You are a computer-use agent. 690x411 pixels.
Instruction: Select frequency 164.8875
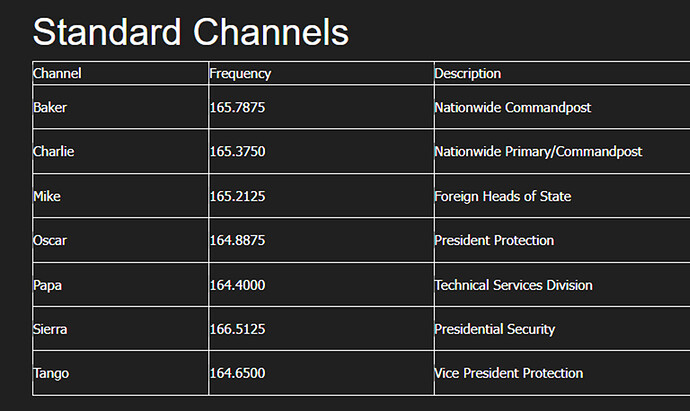(x=237, y=240)
